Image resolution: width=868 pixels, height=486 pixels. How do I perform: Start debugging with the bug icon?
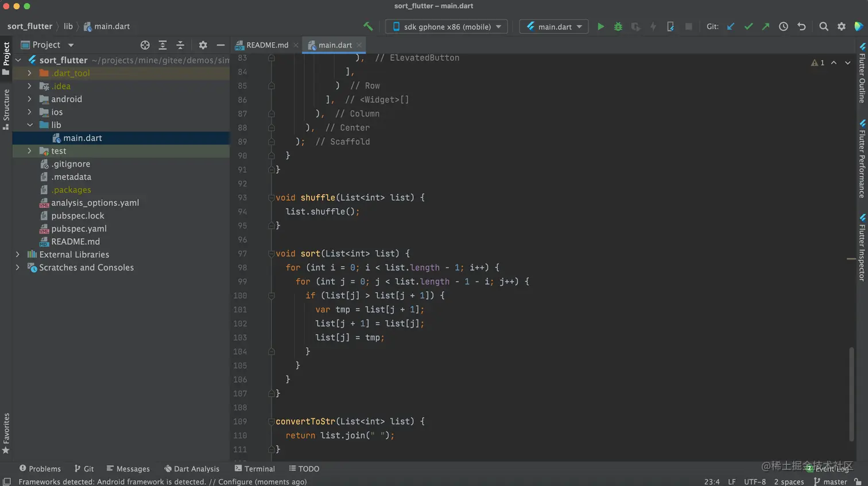618,26
